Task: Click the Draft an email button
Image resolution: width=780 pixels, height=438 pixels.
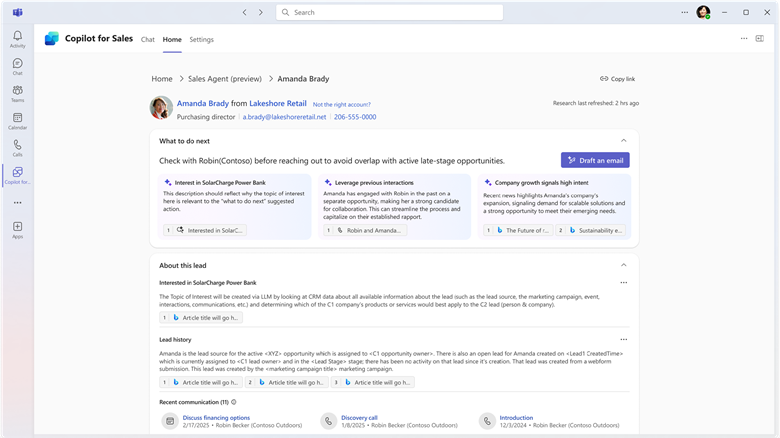Action: pos(595,160)
